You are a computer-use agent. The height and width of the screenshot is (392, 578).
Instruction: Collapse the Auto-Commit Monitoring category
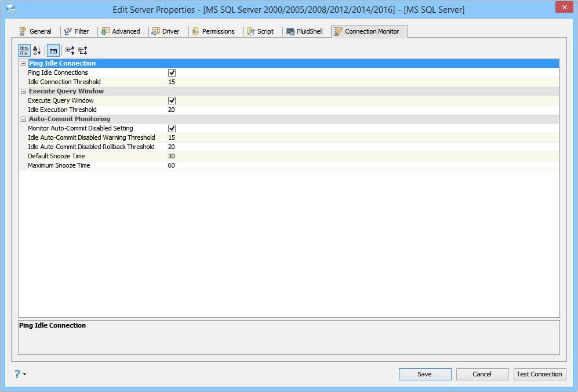(x=23, y=119)
